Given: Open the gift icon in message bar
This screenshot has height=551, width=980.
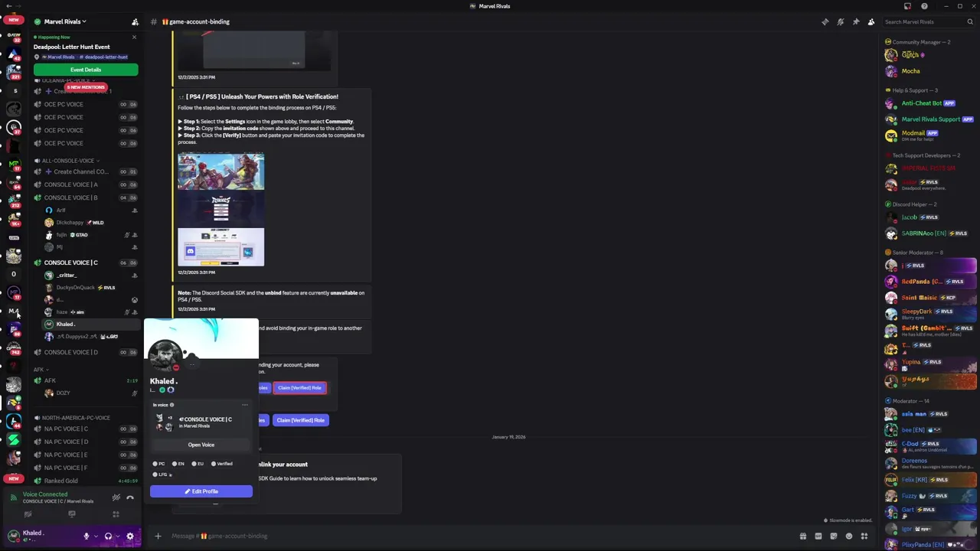Looking at the screenshot, I should coord(803,536).
